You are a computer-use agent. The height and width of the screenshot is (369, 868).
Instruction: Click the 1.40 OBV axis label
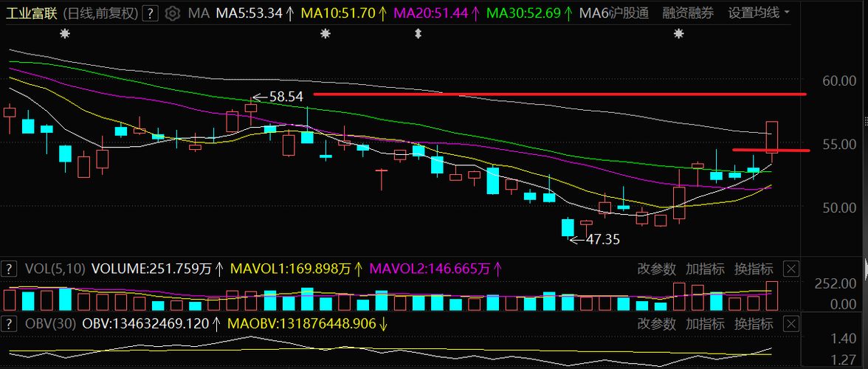click(844, 338)
